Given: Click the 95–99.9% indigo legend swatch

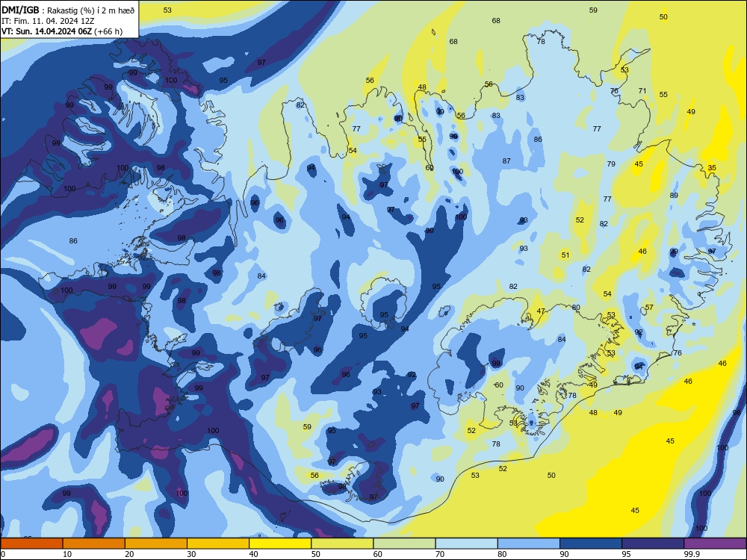Looking at the screenshot, I should 653,544.
